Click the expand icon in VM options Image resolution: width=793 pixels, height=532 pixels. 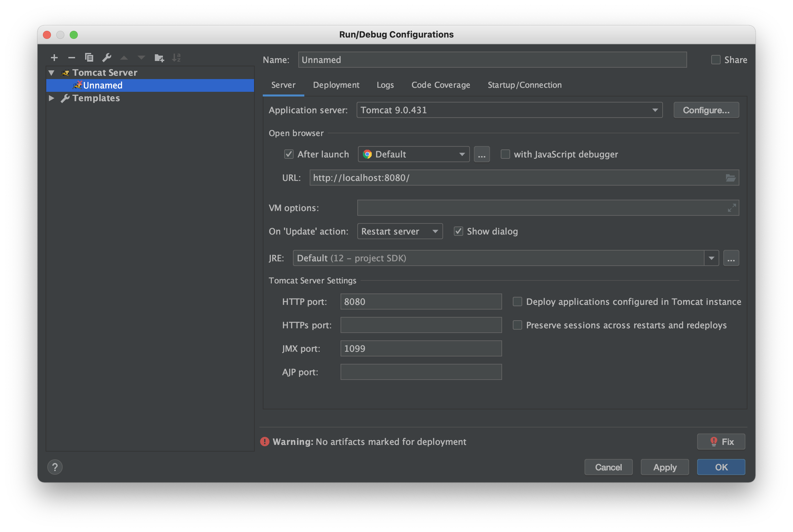tap(732, 208)
